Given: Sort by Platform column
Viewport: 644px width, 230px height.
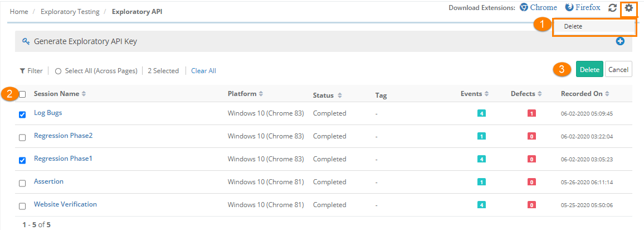Looking at the screenshot, I should tap(245, 94).
